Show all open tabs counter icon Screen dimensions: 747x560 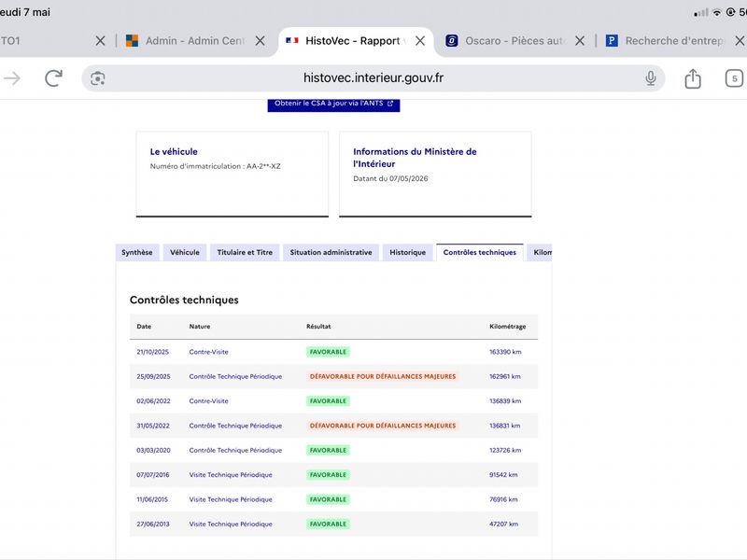pos(734,78)
